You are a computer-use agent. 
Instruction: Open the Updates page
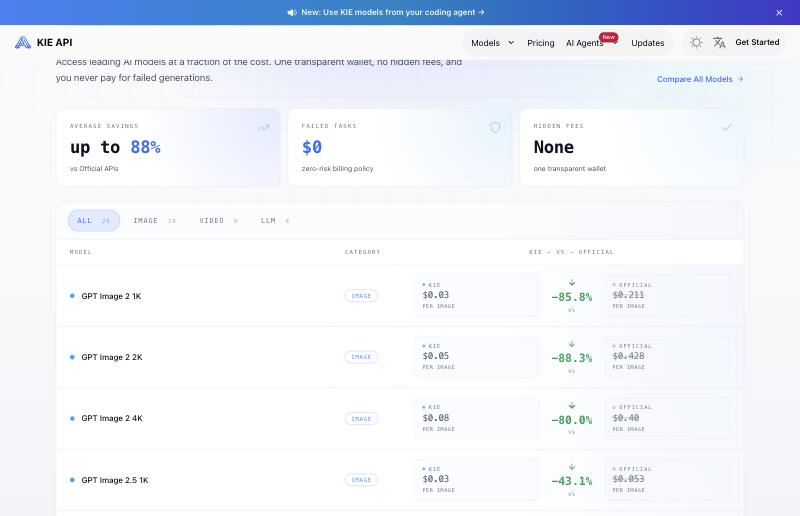coord(647,43)
